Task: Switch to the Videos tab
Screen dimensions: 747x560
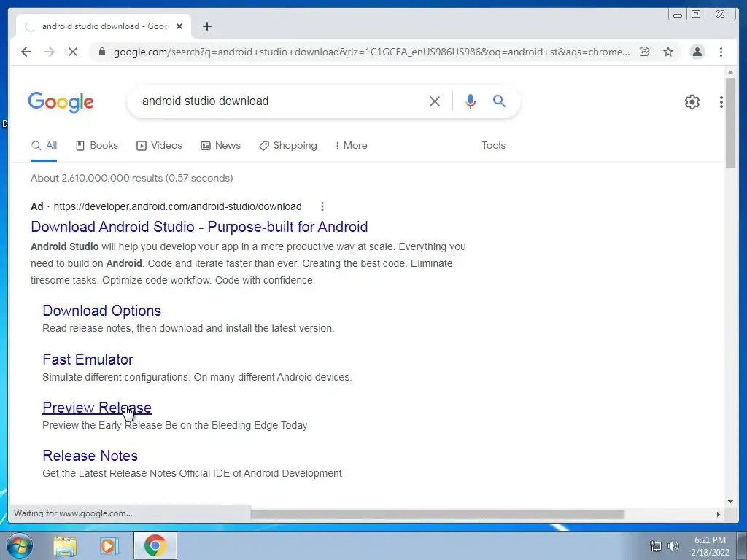Action: [160, 146]
